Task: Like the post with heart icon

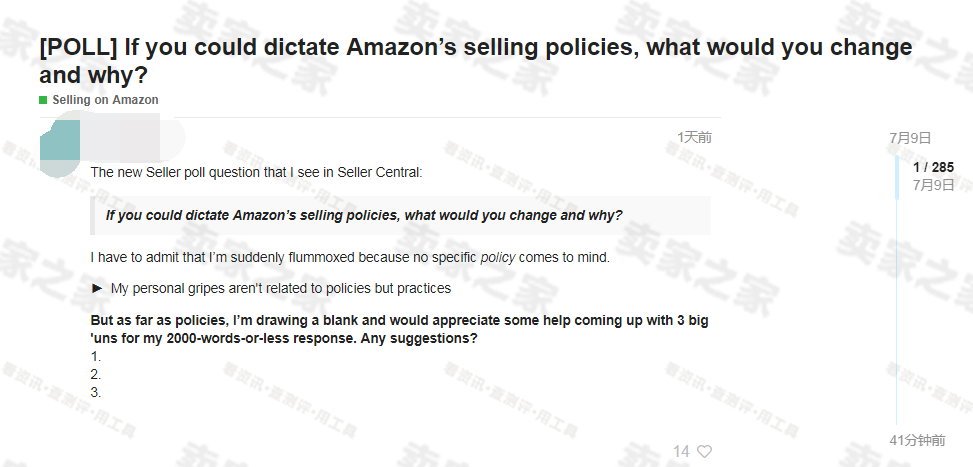Action: pyautogui.click(x=704, y=451)
